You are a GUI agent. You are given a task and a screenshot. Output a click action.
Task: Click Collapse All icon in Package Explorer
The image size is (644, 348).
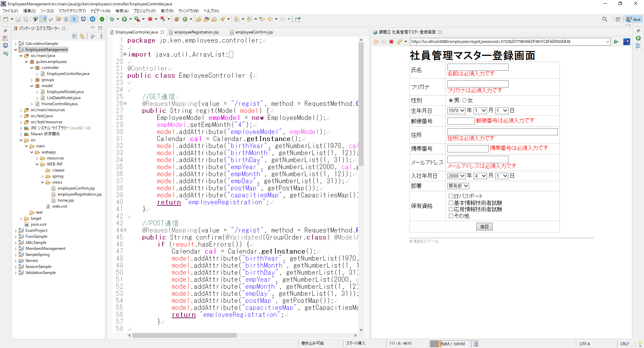[x=75, y=36]
